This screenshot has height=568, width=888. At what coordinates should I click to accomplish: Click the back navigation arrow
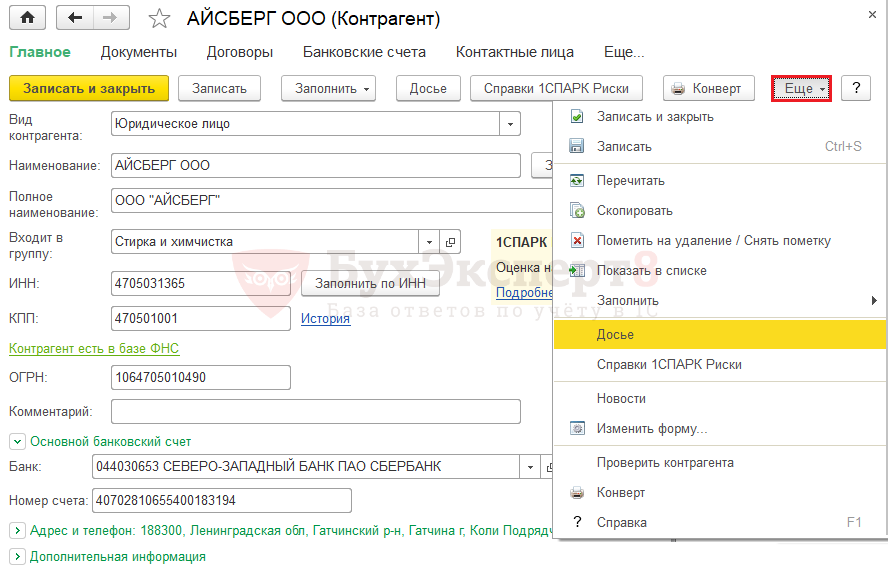75,18
